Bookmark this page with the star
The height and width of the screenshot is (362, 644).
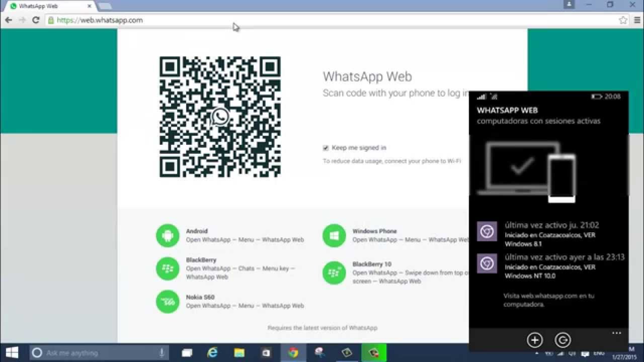point(623,20)
